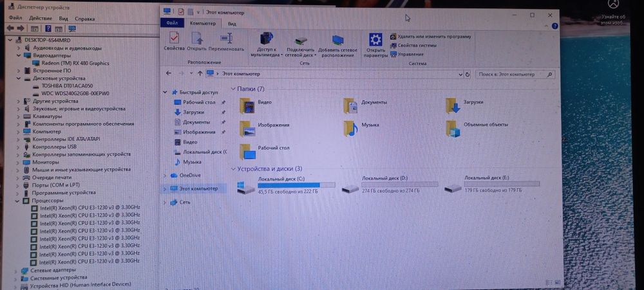Switch to the Вид ribbon tab in Explorer
Screen dimensions: 644x290
click(232, 24)
